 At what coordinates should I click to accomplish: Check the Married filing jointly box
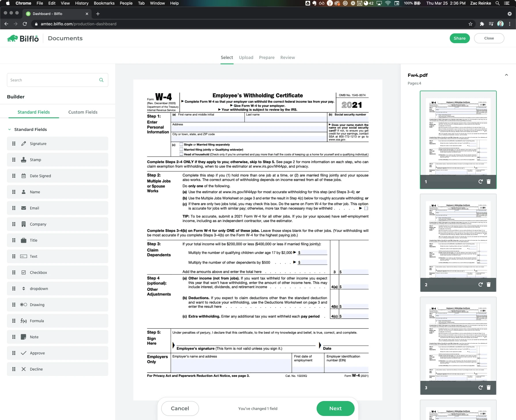tap(181, 149)
